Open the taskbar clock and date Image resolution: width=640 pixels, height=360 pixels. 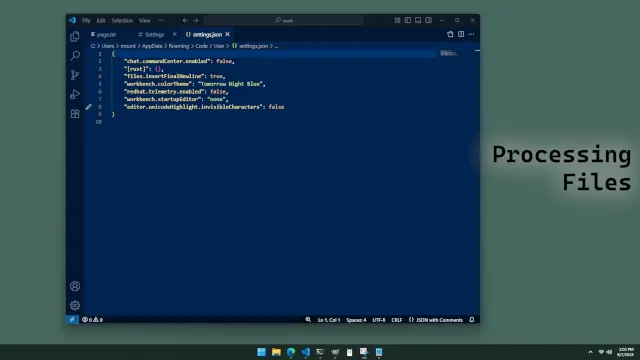tap(626, 352)
